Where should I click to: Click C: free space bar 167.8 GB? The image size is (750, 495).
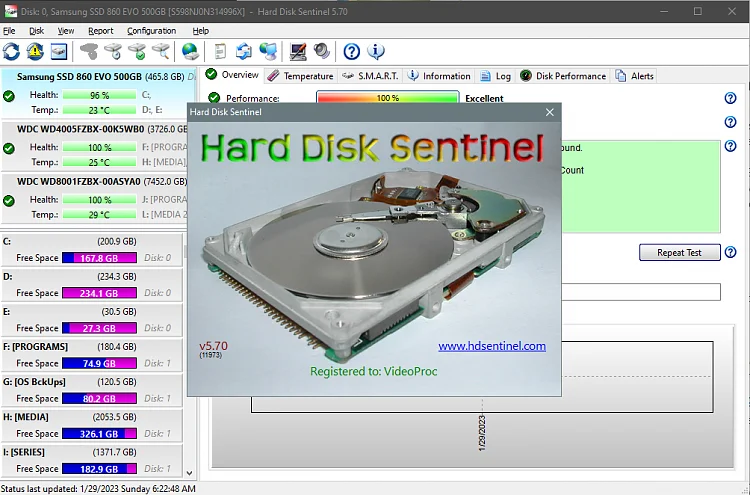coord(99,258)
